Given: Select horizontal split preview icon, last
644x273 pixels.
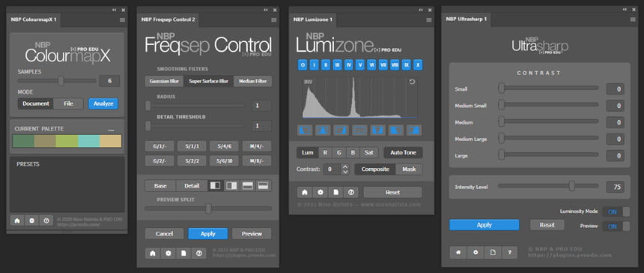Looking at the screenshot, I should coord(264,186).
